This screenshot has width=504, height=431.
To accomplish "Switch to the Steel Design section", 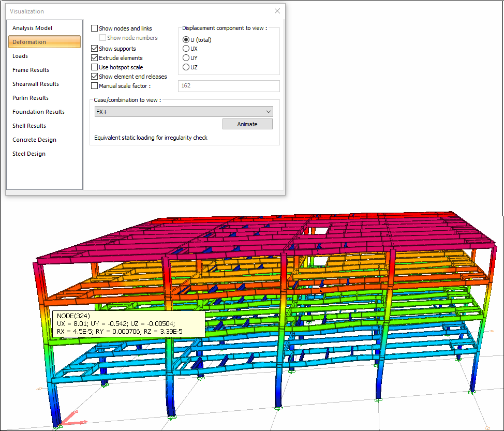I will 28,154.
